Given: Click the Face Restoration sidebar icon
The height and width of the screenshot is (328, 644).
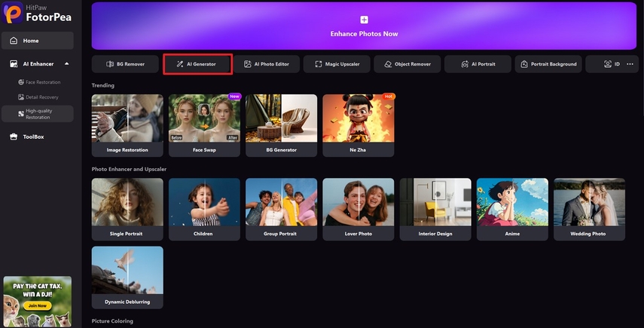Looking at the screenshot, I should pyautogui.click(x=21, y=82).
